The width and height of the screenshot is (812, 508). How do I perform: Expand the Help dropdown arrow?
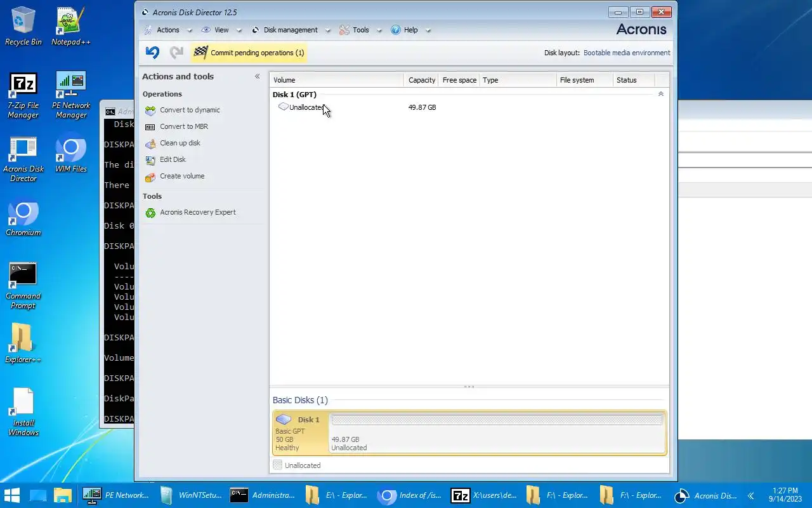(x=428, y=30)
